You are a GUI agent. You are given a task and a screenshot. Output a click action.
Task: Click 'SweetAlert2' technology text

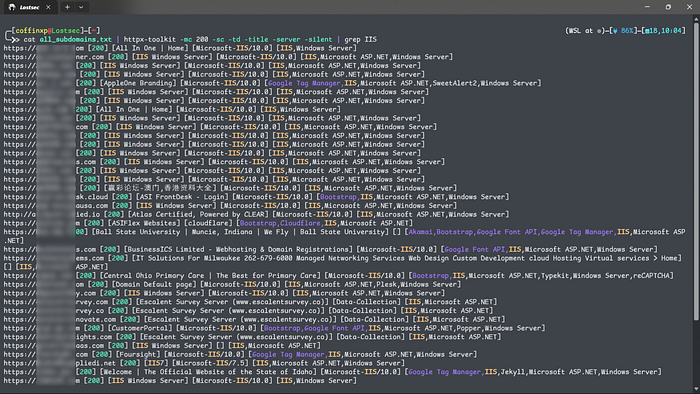(x=454, y=83)
